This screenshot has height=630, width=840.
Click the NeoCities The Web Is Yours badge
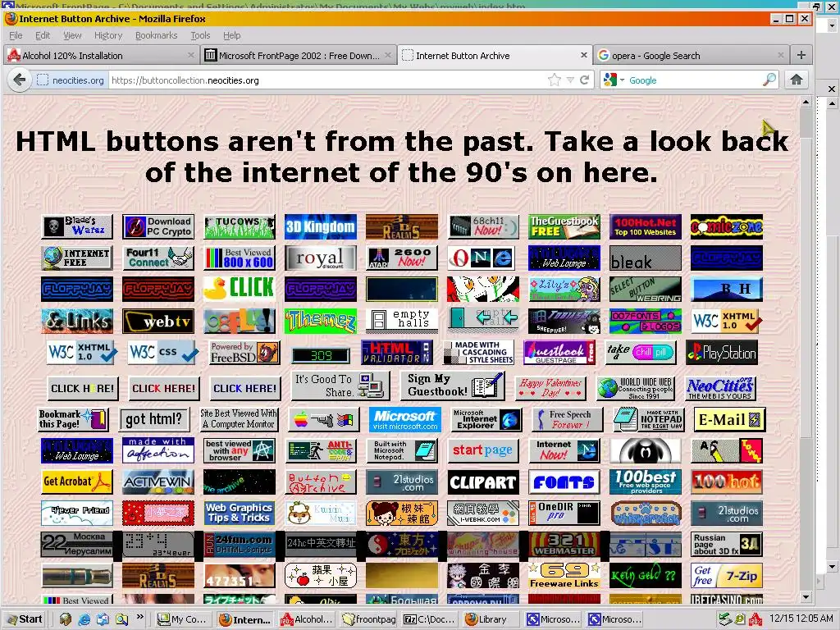click(720, 388)
